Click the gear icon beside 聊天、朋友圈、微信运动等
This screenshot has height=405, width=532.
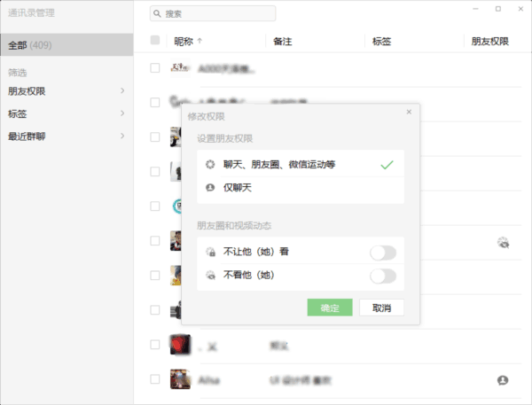[x=210, y=165]
